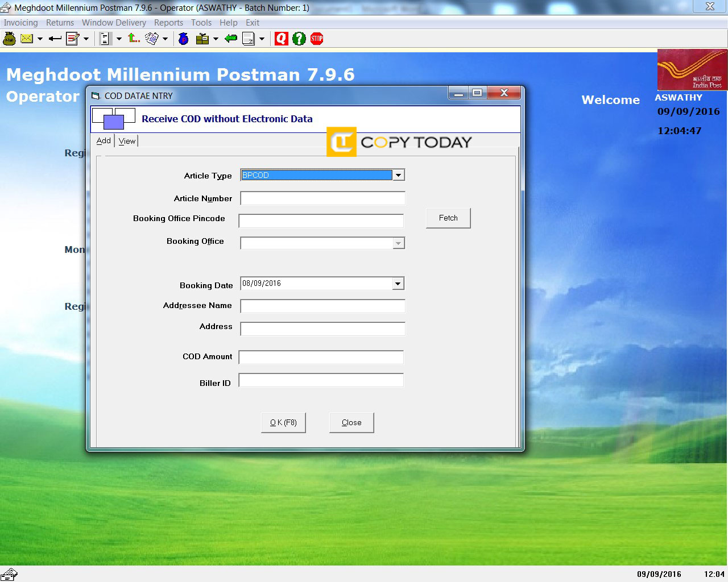Click the India Post logo
Screen dimensions: 728x582
pos(692,69)
